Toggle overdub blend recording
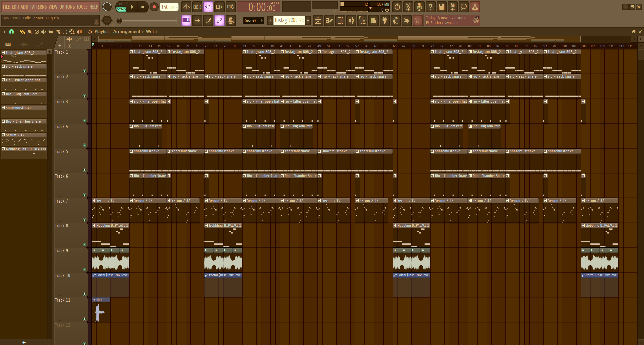Screen dimensions: 644x345 click(219, 7)
